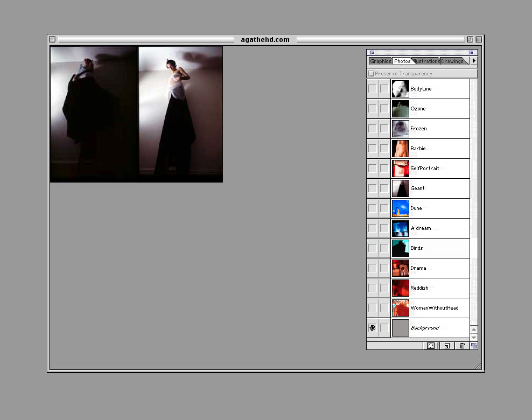Show the BodyLine layer visibility box
The height and width of the screenshot is (420, 532).
tap(372, 89)
